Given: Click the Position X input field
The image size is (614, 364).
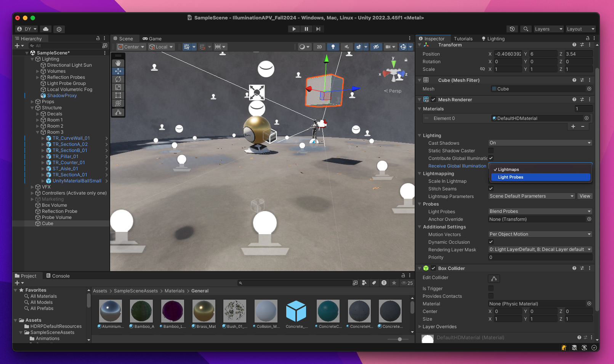Looking at the screenshot, I should tap(508, 54).
